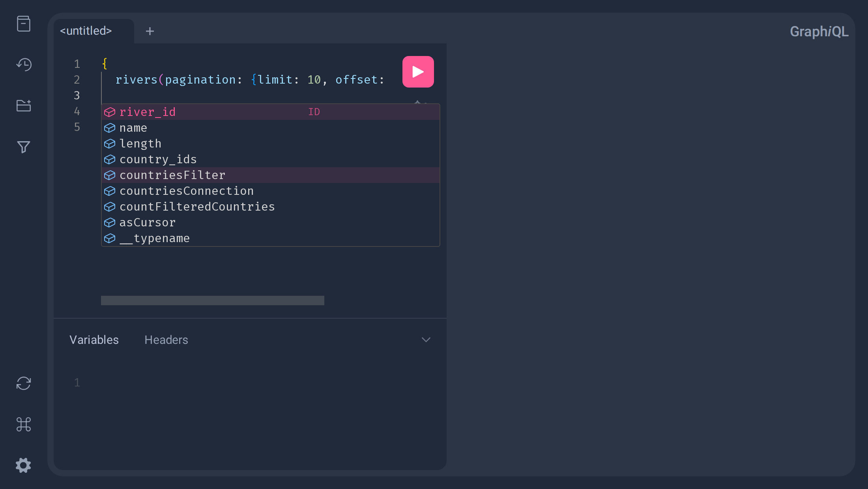This screenshot has height=489, width=868.
Task: Re-fetch the GraphQL schema
Action: 24,383
